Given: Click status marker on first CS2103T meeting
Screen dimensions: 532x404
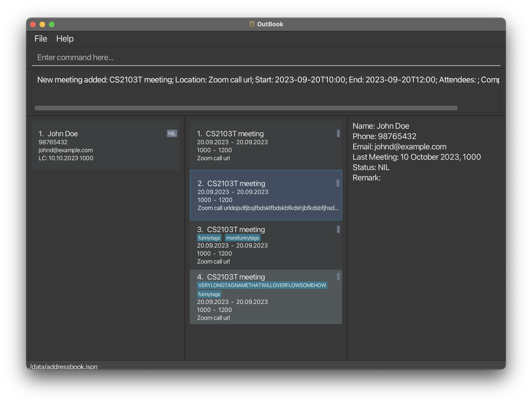Looking at the screenshot, I should [338, 133].
